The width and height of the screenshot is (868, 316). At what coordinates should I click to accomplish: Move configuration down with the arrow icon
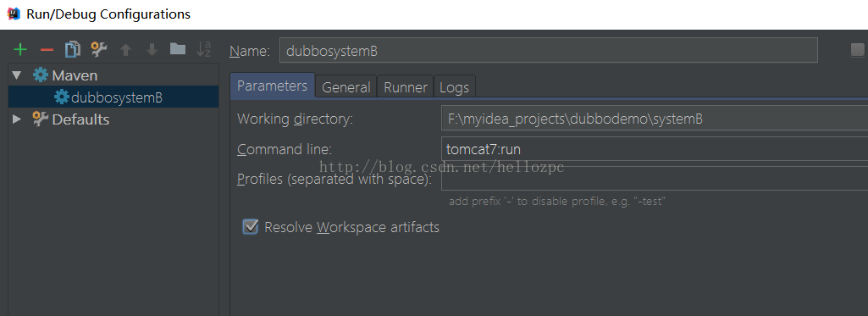tap(152, 50)
